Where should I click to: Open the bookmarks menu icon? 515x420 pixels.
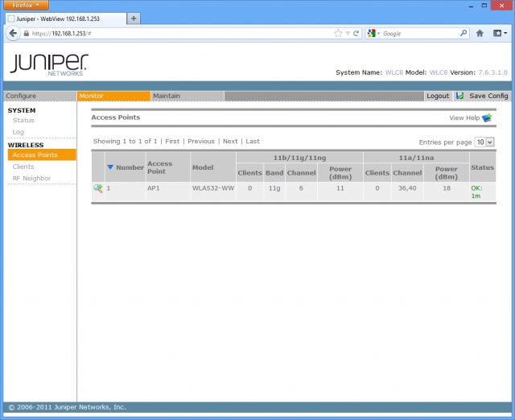click(500, 33)
